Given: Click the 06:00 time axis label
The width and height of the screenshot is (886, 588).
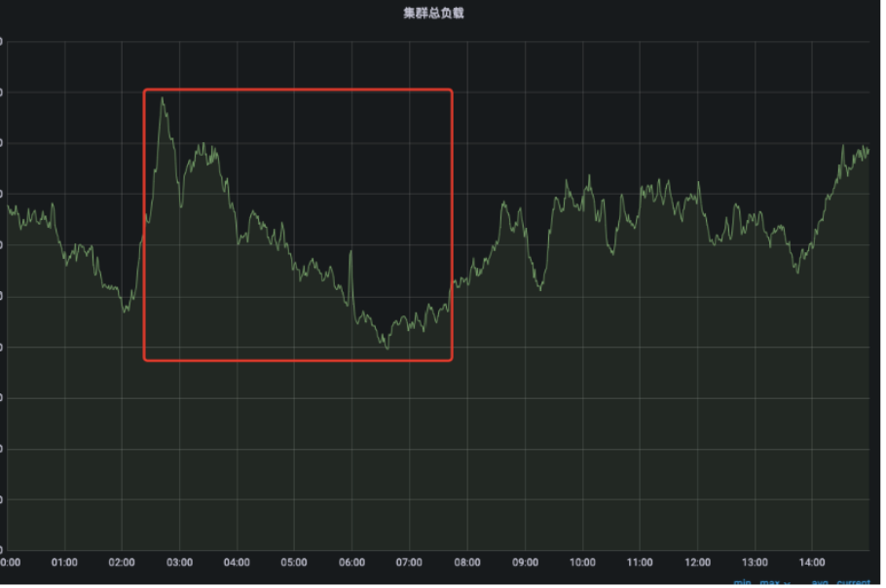Looking at the screenshot, I should click(x=351, y=563).
